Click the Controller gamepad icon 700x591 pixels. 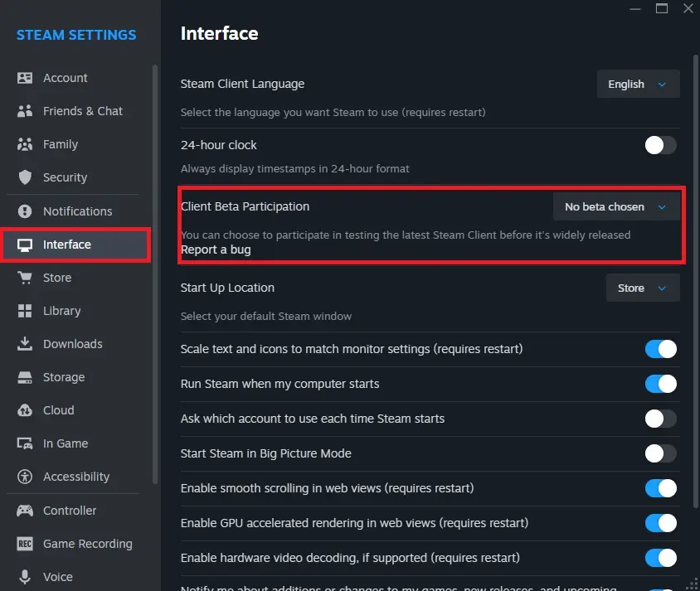25,511
